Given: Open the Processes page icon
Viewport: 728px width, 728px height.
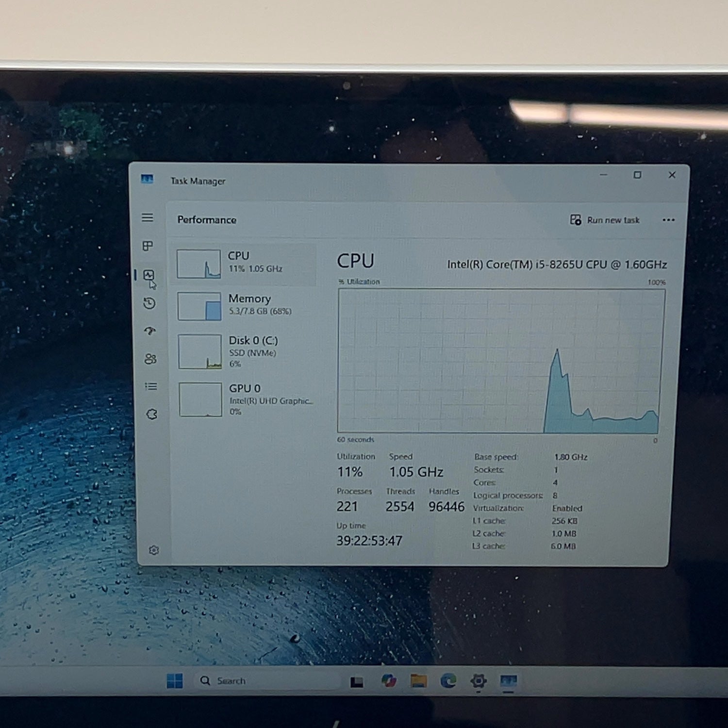Looking at the screenshot, I should 148,246.
